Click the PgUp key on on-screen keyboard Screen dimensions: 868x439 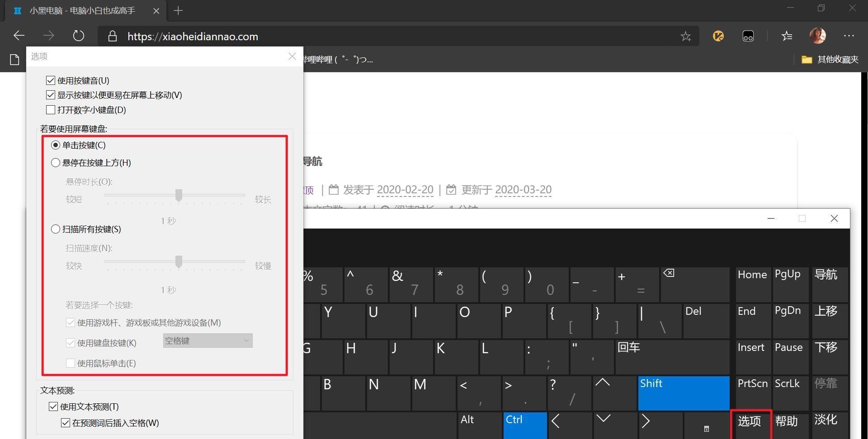point(790,284)
